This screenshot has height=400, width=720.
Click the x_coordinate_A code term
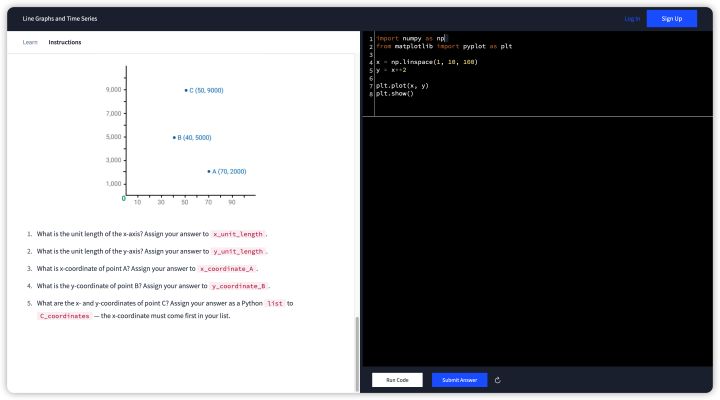pyautogui.click(x=226, y=269)
